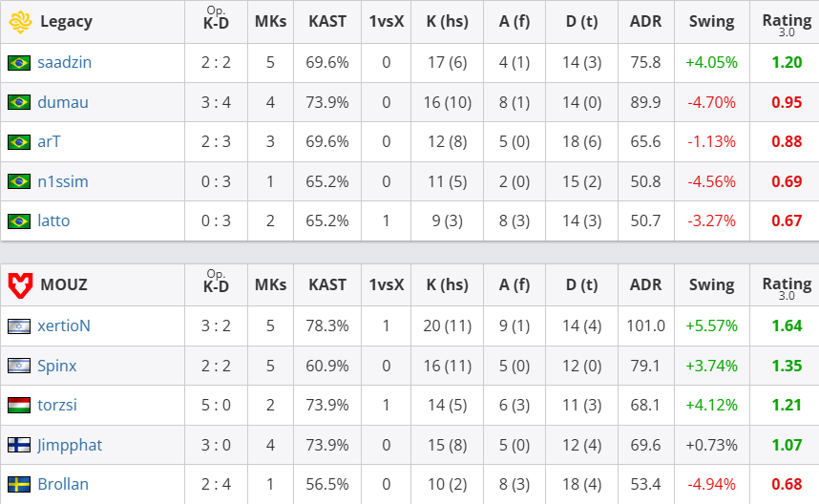Open player profile for dumau

pos(63,102)
